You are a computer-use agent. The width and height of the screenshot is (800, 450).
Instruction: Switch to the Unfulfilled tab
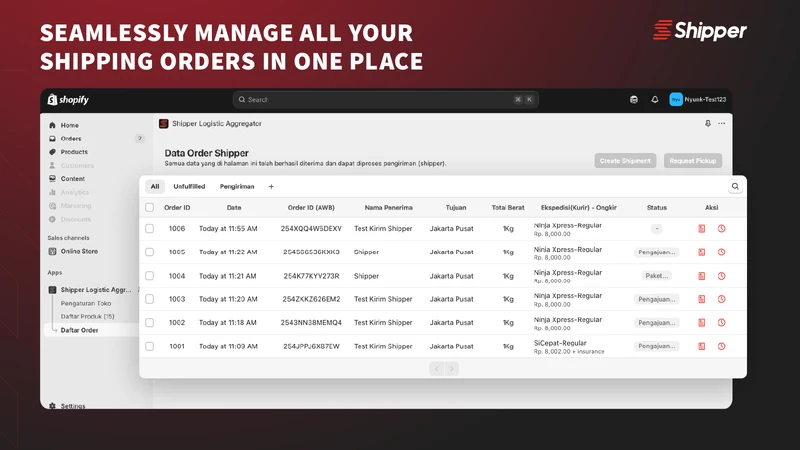click(189, 187)
